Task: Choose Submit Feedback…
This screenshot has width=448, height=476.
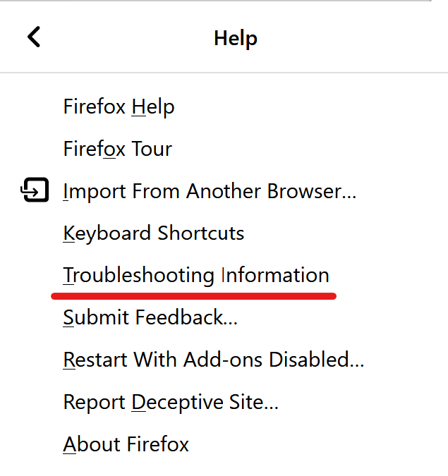Action: 150,317
